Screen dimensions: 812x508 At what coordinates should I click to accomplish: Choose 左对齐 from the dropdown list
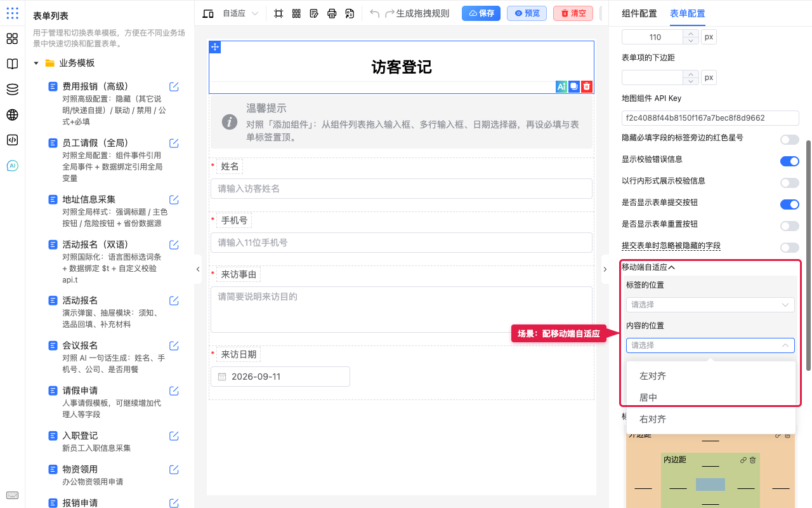coord(710,376)
